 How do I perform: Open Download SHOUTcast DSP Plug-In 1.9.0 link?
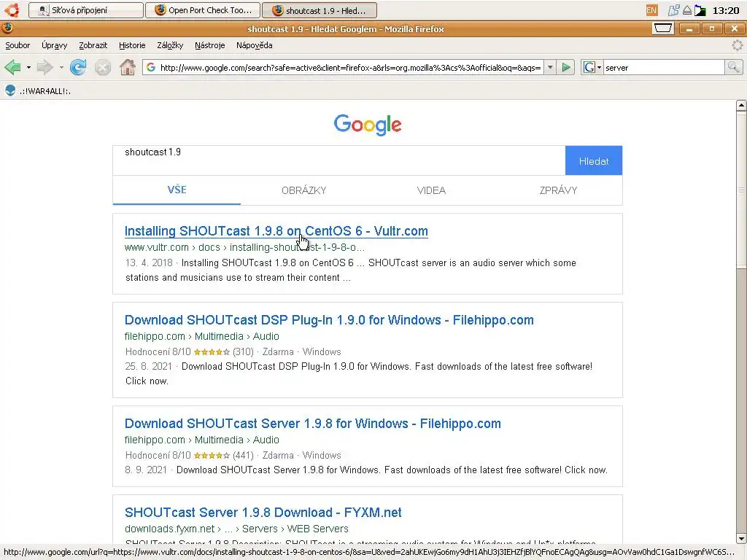coord(329,320)
